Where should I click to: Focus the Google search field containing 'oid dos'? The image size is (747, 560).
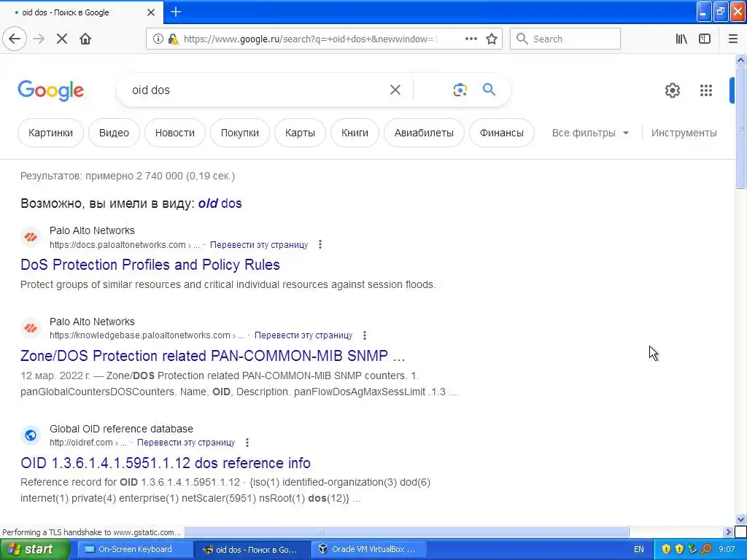tap(258, 90)
